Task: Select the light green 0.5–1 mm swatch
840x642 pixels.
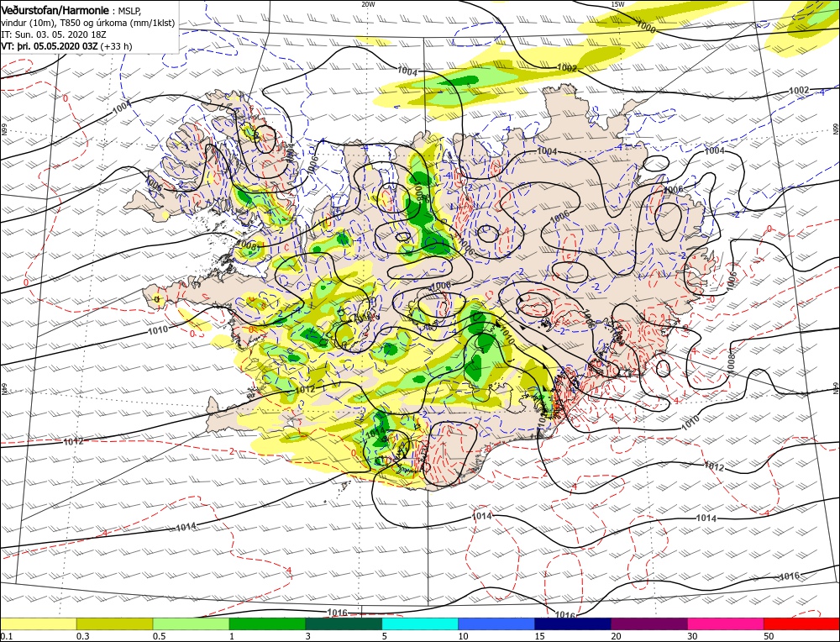Action: click(192, 624)
